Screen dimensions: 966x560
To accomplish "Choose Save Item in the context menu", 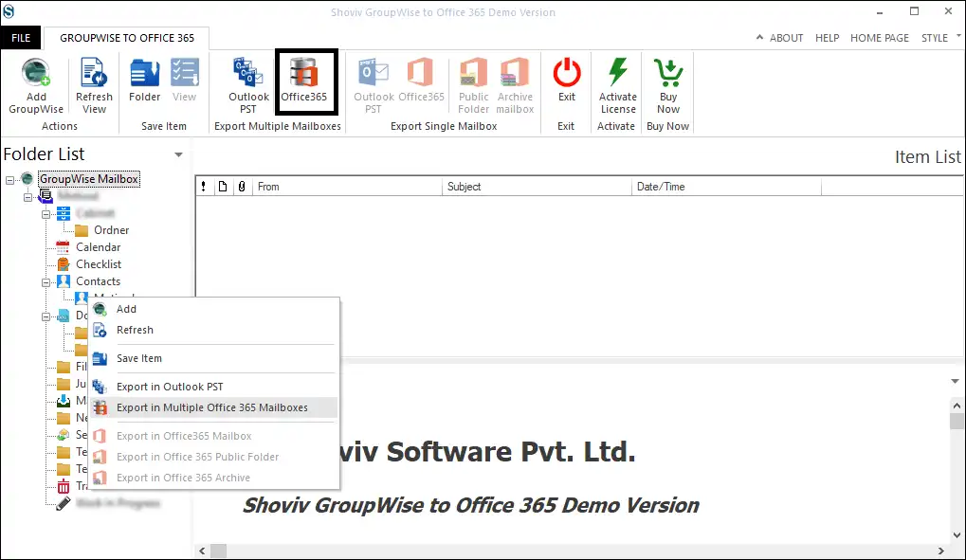I will pyautogui.click(x=214, y=358).
